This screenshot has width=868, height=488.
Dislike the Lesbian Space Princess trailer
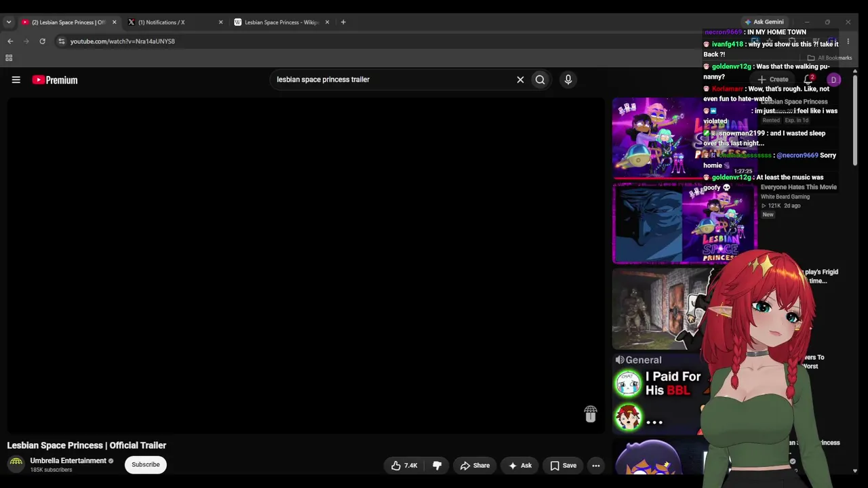[x=437, y=466]
